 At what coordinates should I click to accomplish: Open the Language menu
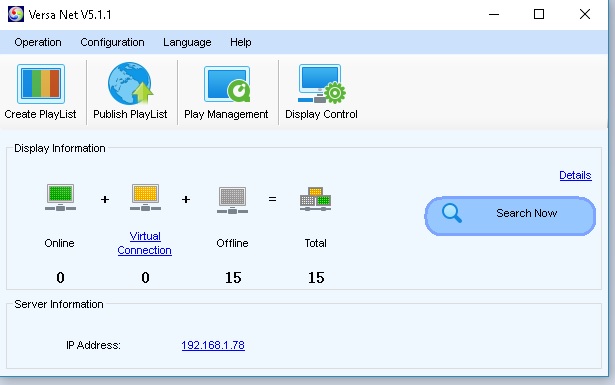tap(187, 42)
